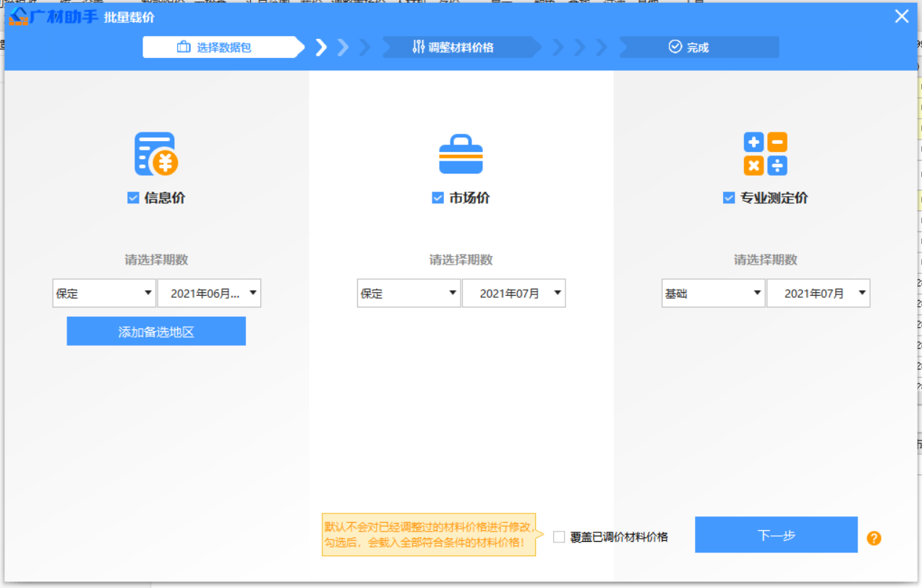
Task: Click 请选择期数 label under 市场价
Action: [461, 260]
